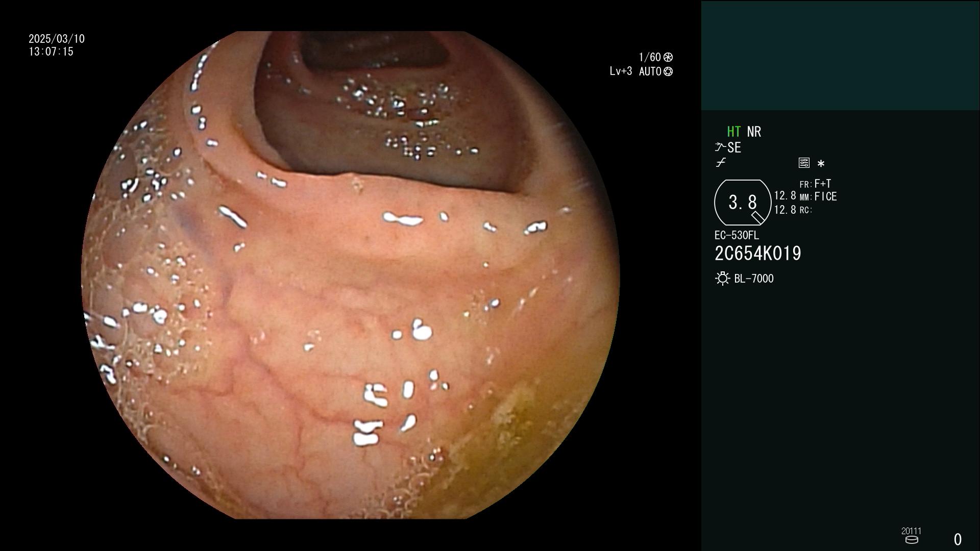This screenshot has width=980, height=551.
Task: Click the tone curve icon below SE
Action: (721, 163)
